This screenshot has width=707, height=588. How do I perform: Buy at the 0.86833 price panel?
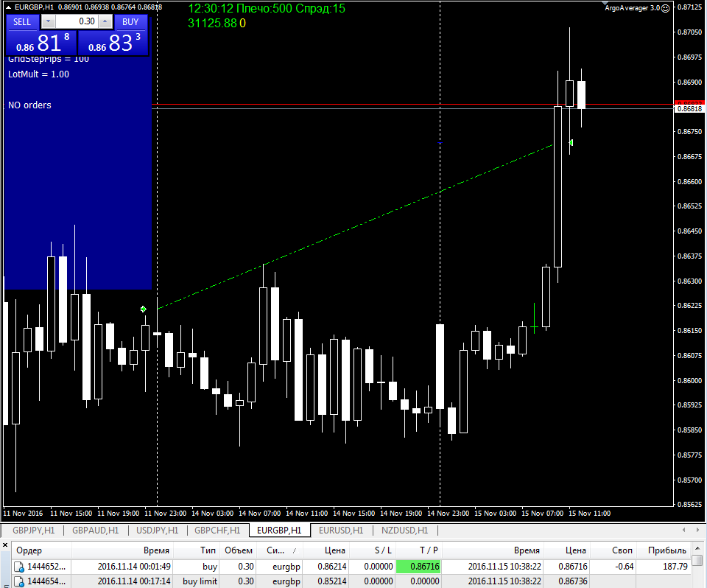(113, 43)
